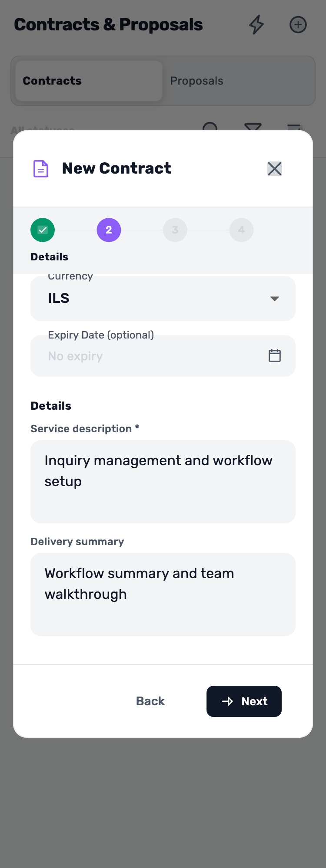Click the Expiry Date input field
The image size is (326, 868).
163,356
